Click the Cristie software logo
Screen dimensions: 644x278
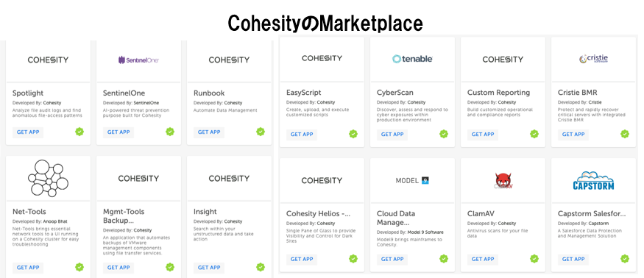pyautogui.click(x=593, y=59)
